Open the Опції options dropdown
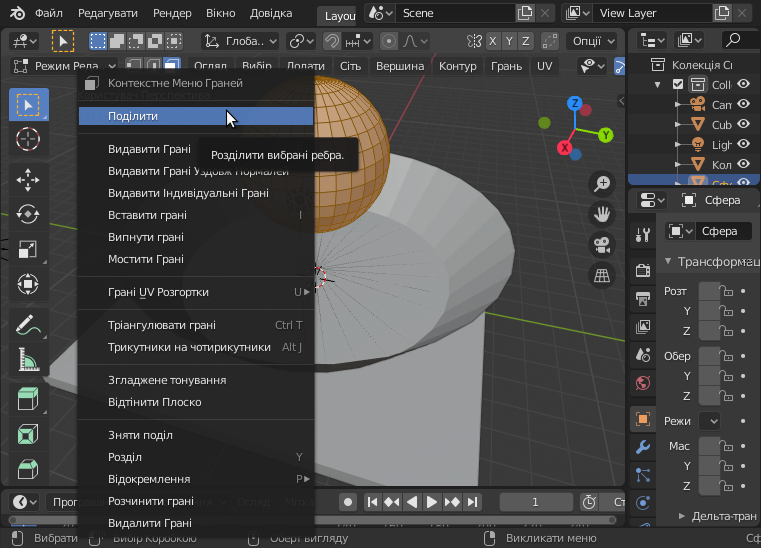This screenshot has width=761, height=548. [593, 41]
